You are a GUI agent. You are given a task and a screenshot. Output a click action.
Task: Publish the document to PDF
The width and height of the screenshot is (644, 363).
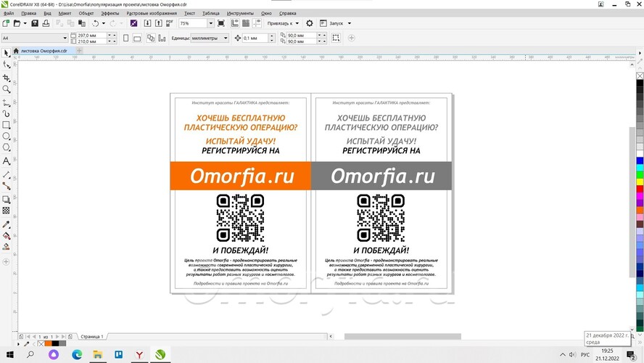170,23
